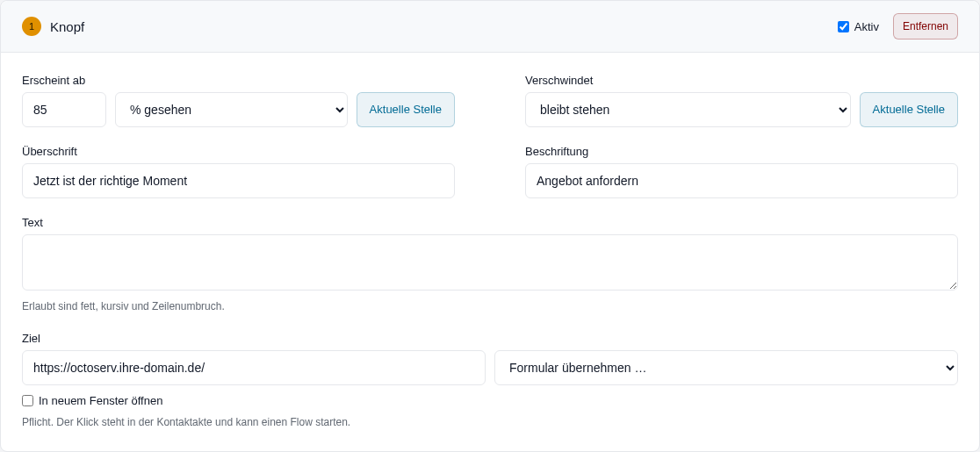Click Aktuelle Stelle next to Verschwindet
The height and width of the screenshot is (452, 980).
908,110
